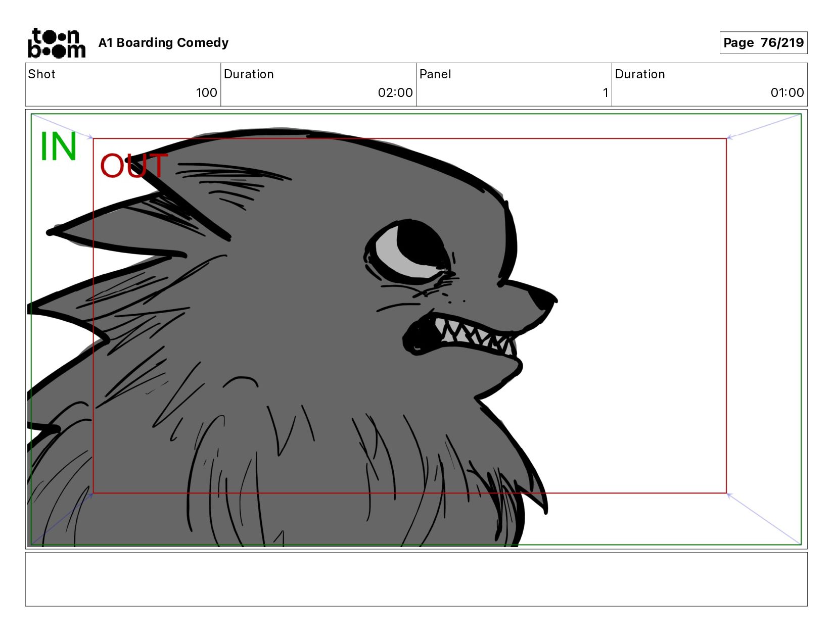Image resolution: width=834 pixels, height=644 pixels.
Task: Click the red 'OUT' camera label
Action: click(x=133, y=166)
